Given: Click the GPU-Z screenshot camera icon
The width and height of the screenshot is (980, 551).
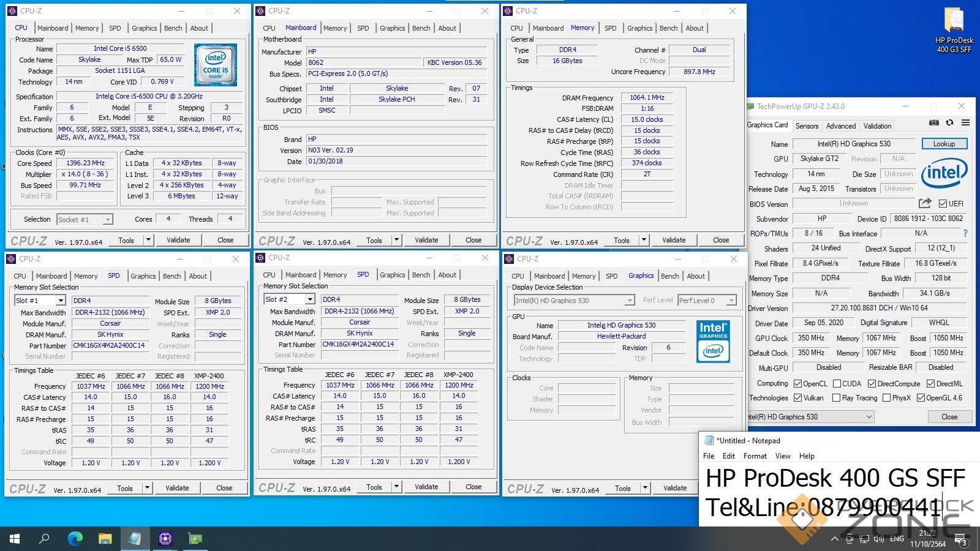Looking at the screenshot, I should pyautogui.click(x=933, y=122).
